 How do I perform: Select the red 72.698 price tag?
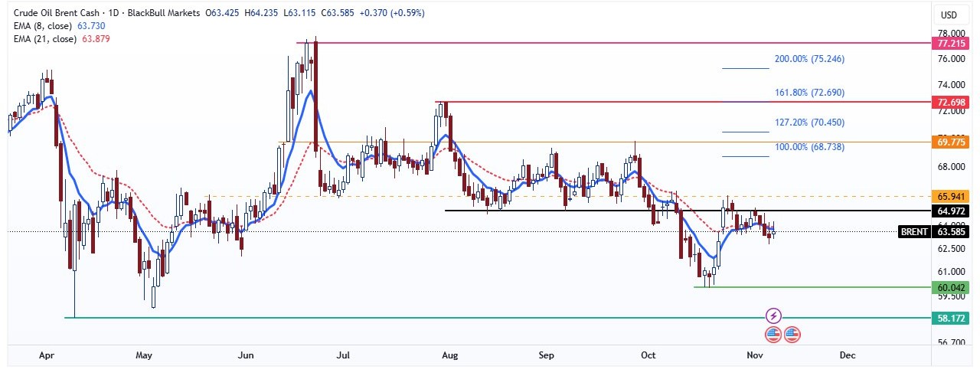pyautogui.click(x=950, y=102)
